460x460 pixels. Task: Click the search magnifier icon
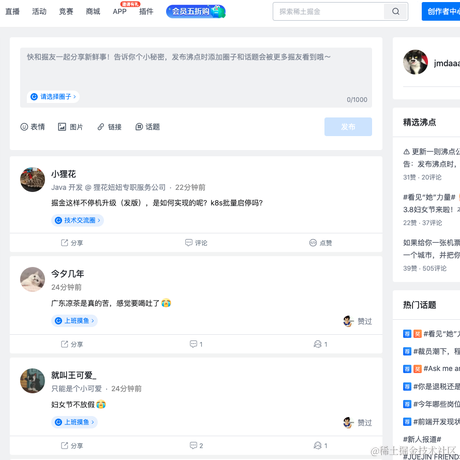click(x=396, y=12)
